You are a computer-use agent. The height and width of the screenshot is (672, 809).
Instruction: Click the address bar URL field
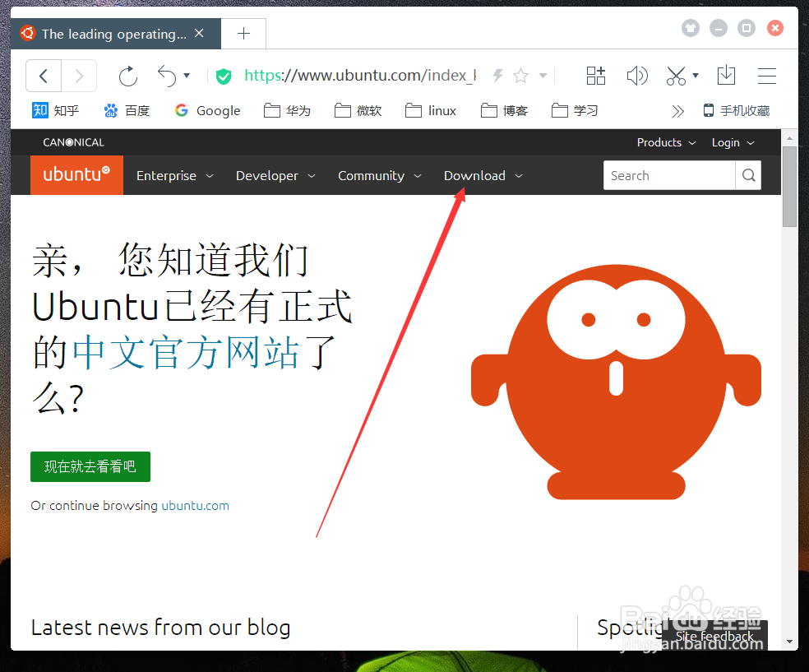[360, 76]
